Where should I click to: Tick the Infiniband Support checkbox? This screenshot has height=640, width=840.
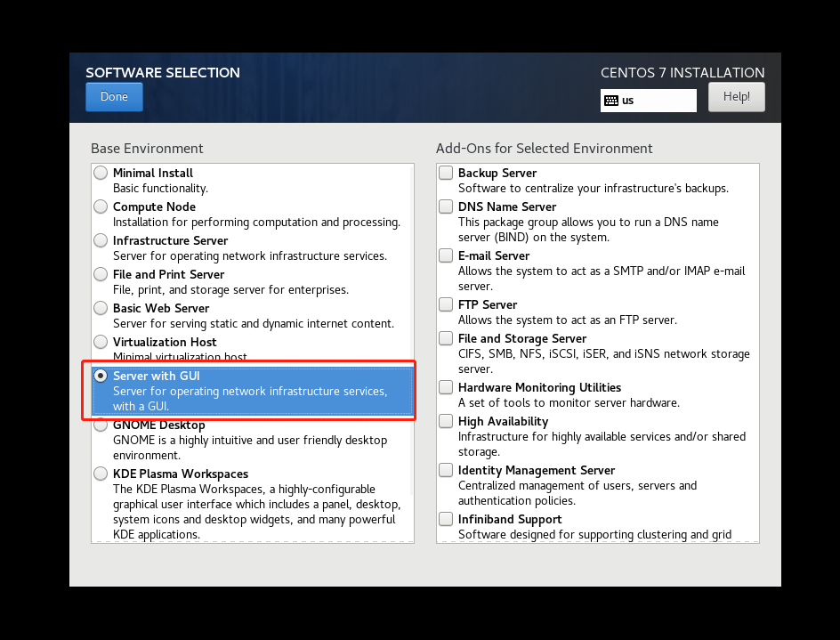pyautogui.click(x=446, y=519)
